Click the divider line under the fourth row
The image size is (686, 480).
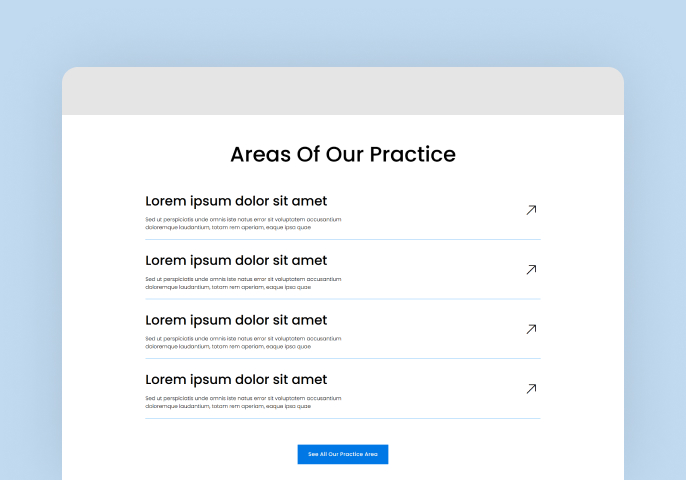pyautogui.click(x=343, y=418)
